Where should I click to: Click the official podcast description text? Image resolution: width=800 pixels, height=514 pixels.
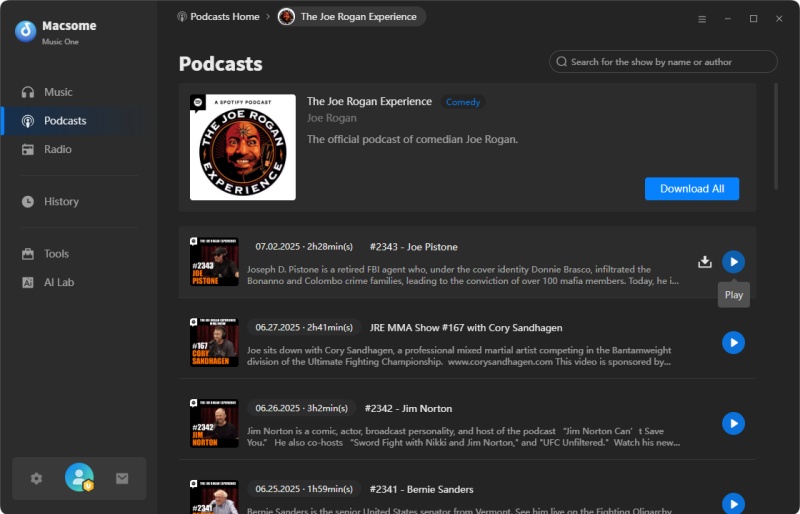[412, 139]
